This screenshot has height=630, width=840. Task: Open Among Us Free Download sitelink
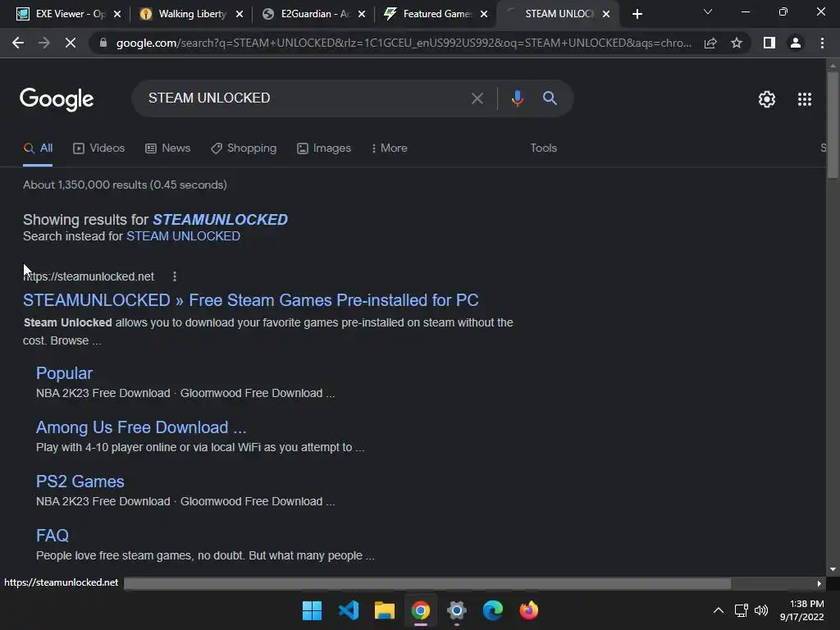pyautogui.click(x=141, y=427)
